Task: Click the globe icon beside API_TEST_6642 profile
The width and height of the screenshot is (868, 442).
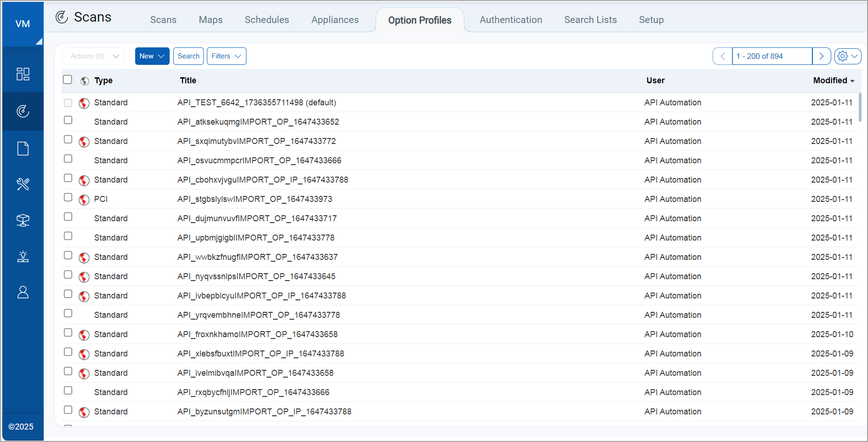Action: pyautogui.click(x=84, y=103)
